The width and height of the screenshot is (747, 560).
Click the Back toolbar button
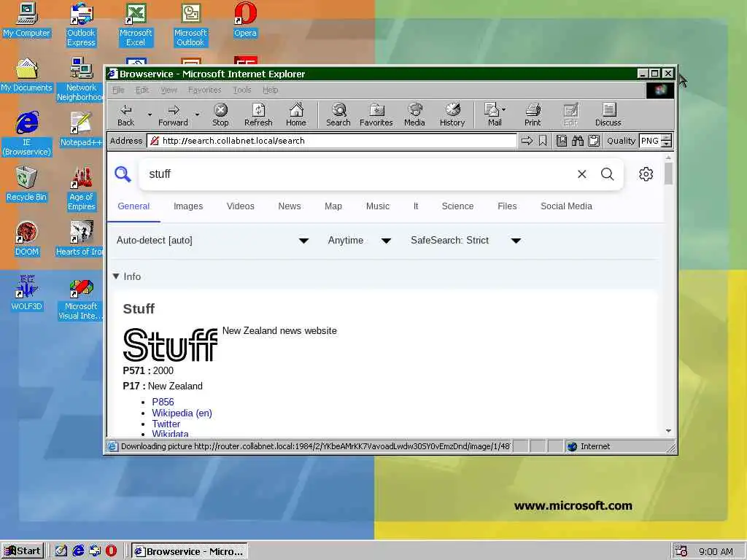tap(125, 115)
